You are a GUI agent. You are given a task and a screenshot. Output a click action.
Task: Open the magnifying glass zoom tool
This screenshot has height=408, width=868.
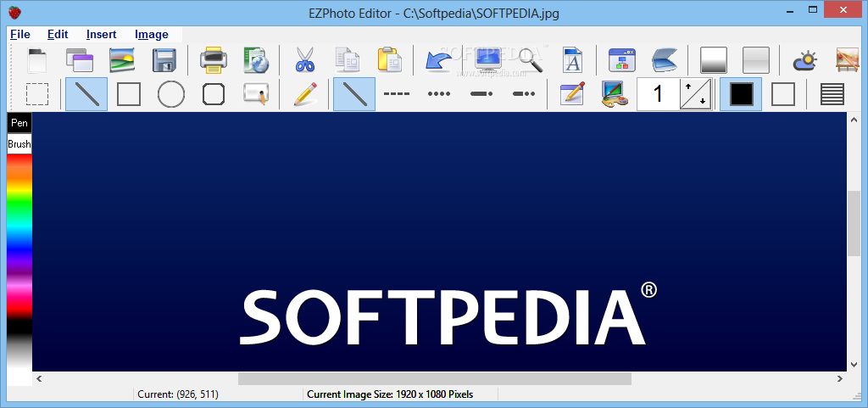(531, 59)
